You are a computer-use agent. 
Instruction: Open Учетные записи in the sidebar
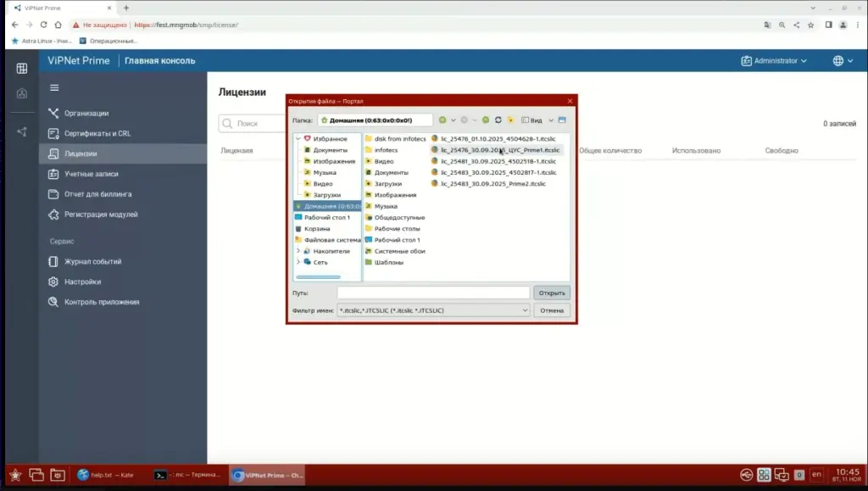pyautogui.click(x=123, y=174)
